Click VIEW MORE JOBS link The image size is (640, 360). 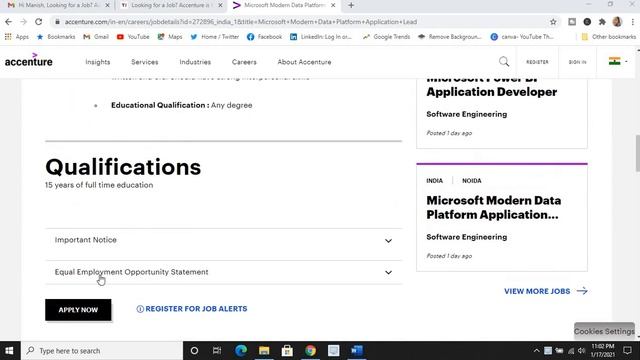pyautogui.click(x=537, y=291)
